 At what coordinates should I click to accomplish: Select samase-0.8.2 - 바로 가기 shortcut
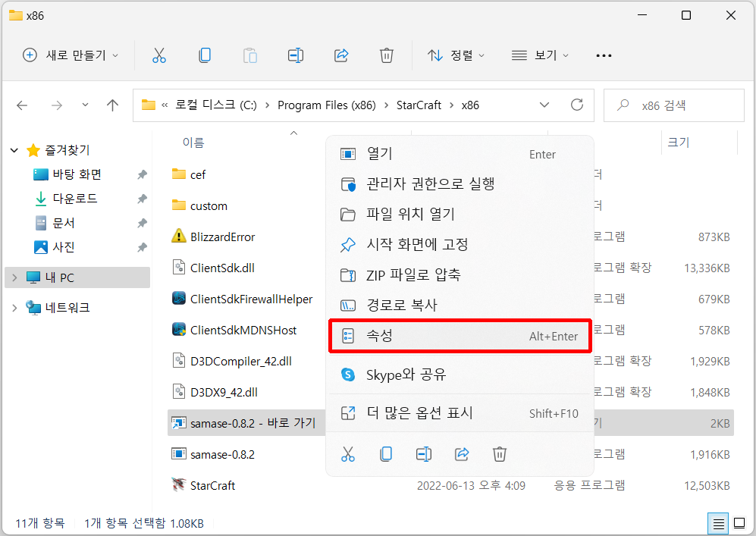click(253, 423)
